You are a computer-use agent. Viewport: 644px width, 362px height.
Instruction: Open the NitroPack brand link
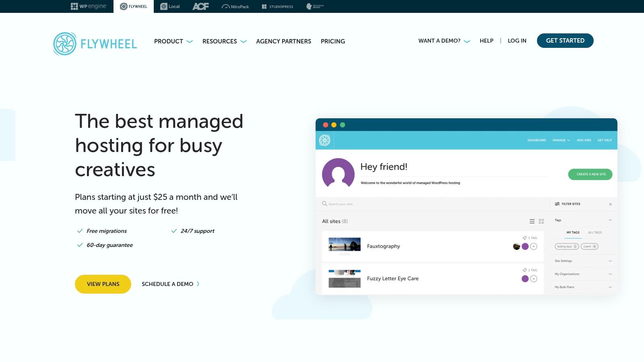pyautogui.click(x=235, y=6)
